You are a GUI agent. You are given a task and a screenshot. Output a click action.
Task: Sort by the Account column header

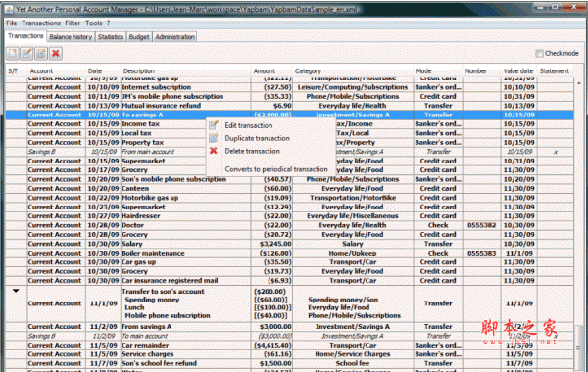click(x=56, y=70)
